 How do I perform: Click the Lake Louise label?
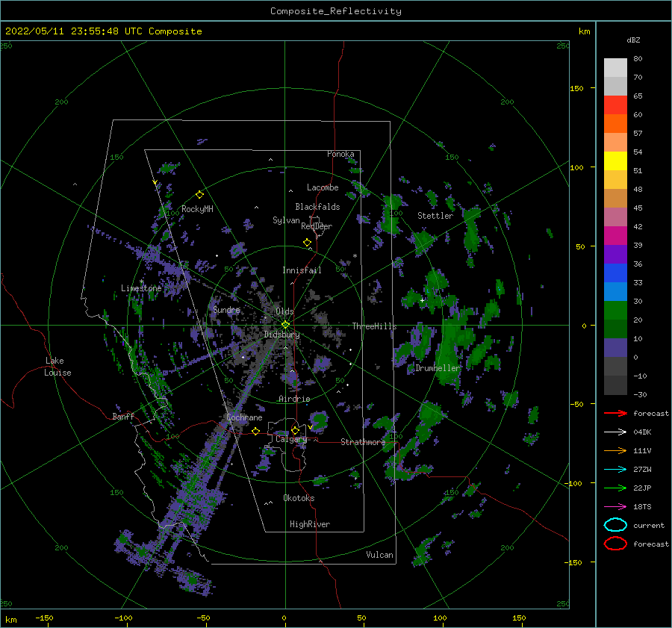point(57,367)
